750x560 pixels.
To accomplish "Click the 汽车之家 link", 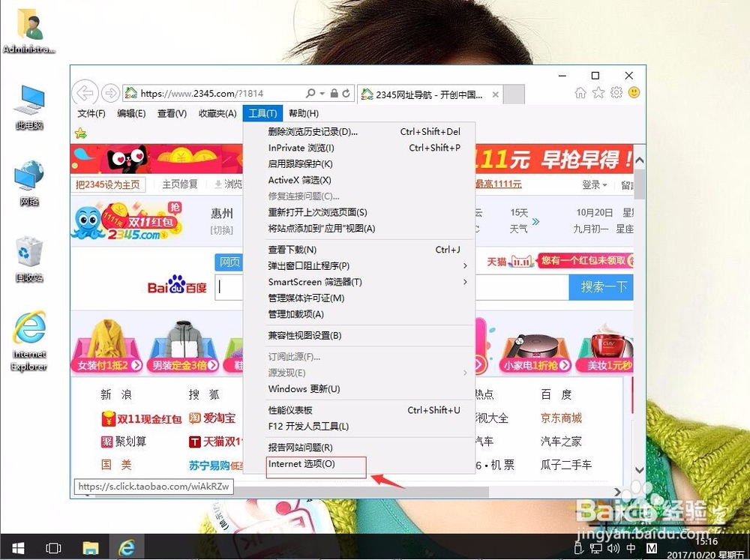I will click(561, 442).
